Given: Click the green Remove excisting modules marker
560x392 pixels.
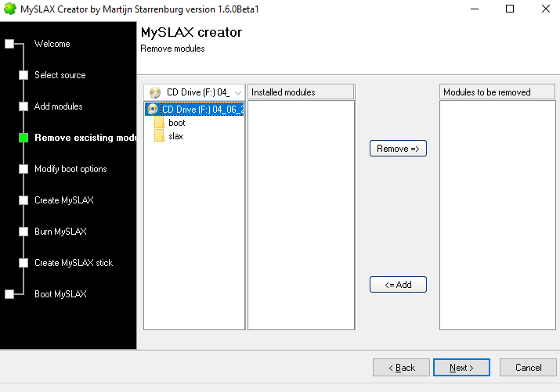Looking at the screenshot, I should click(23, 138).
